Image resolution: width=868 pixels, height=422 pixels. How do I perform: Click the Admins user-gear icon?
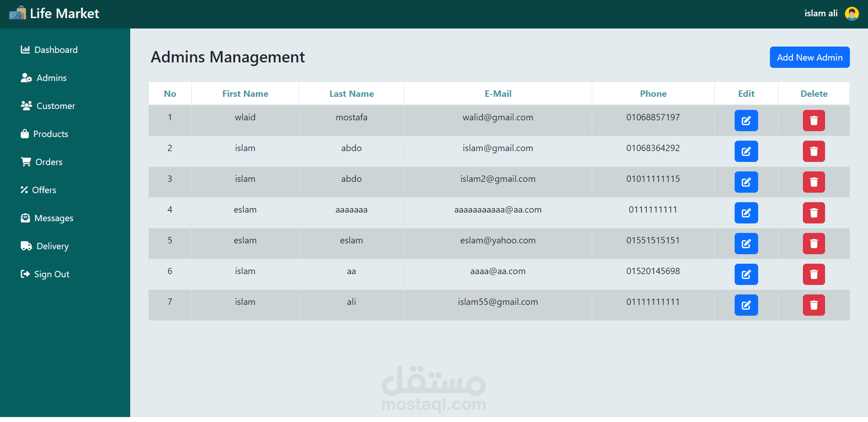tap(26, 78)
